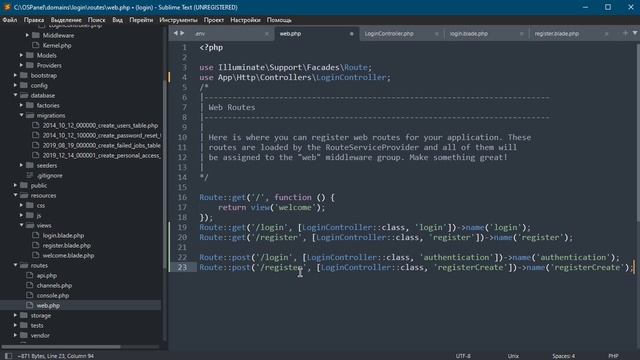Expand the factories folder
The image size is (640, 360).
click(x=21, y=105)
